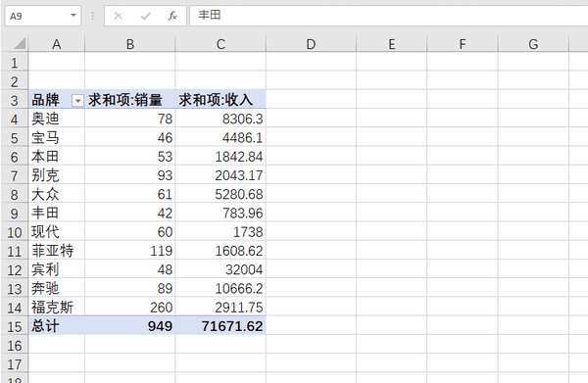Screen dimensions: 588x383
Task: Select the 丰田 cell
Action: point(57,213)
